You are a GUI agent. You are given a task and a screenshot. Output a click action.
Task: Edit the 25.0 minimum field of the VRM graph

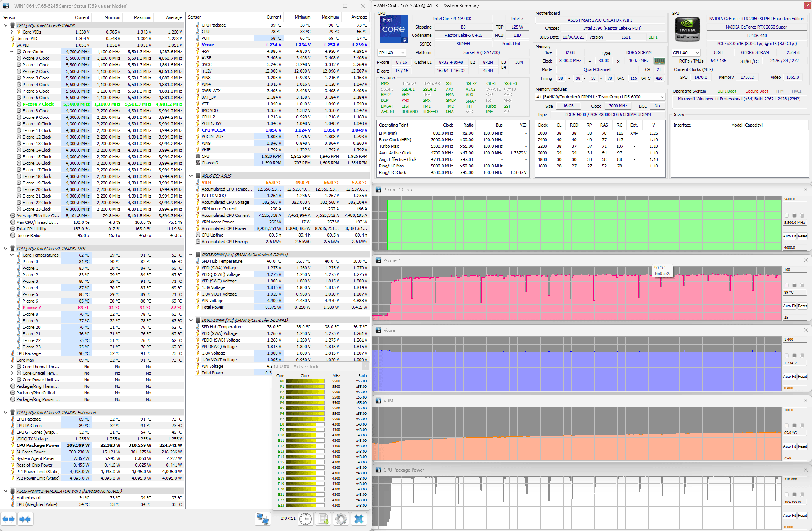[x=795, y=458]
